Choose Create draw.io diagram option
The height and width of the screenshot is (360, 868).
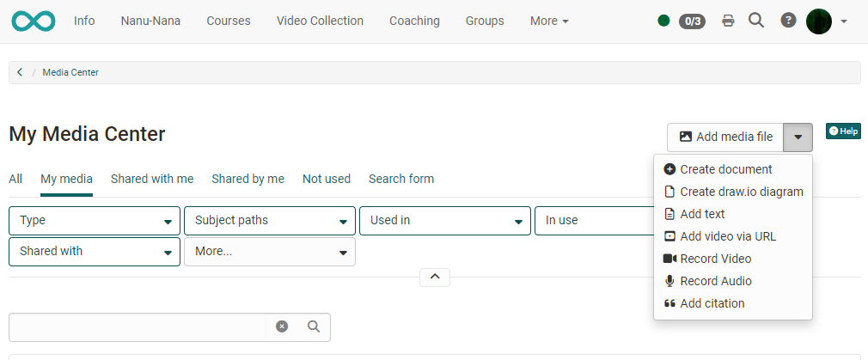coord(741,192)
